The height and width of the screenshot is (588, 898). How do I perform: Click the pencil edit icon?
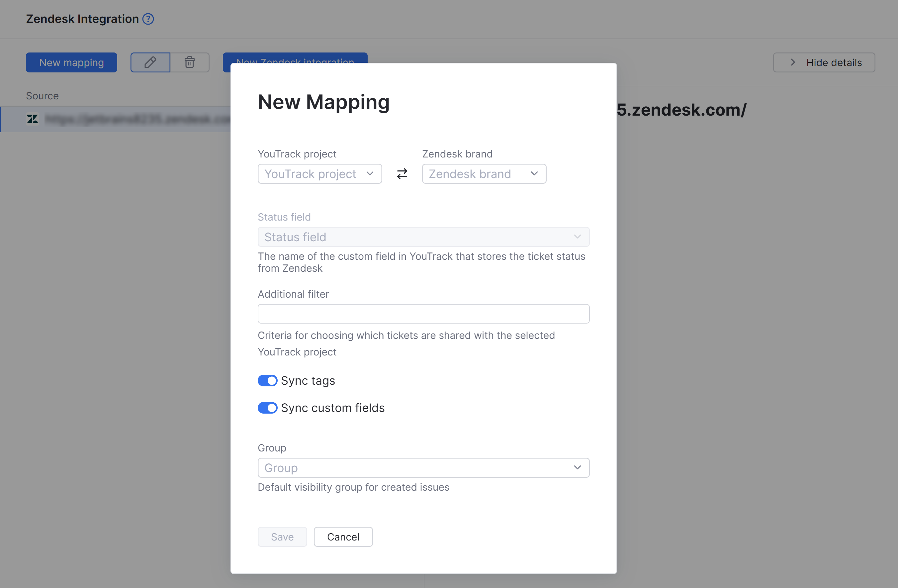click(150, 62)
